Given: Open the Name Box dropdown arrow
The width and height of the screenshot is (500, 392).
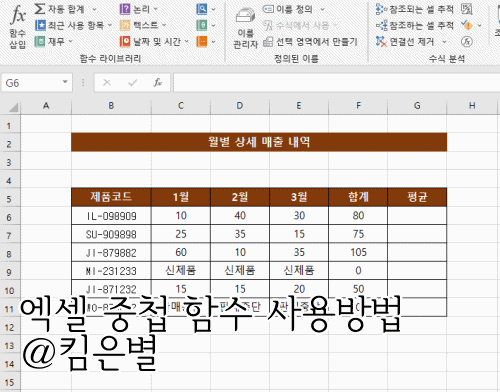Looking at the screenshot, I should (65, 82).
